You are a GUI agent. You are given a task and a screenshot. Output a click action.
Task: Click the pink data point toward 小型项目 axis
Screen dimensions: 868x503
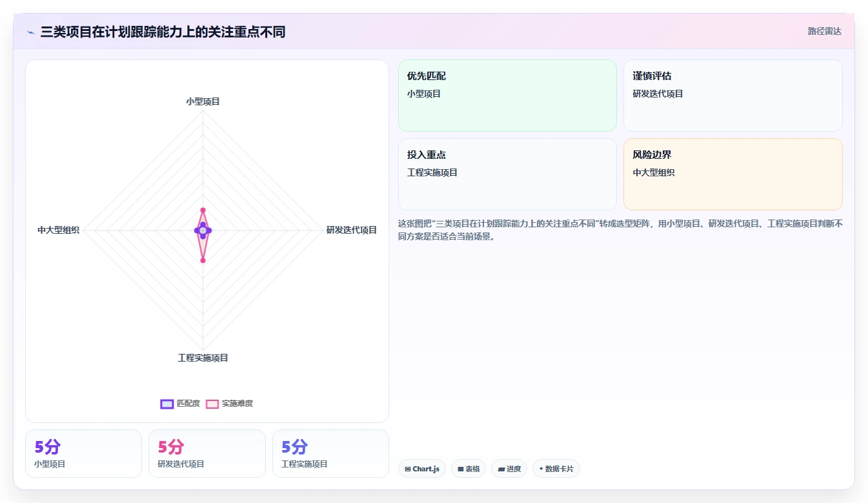coord(203,210)
